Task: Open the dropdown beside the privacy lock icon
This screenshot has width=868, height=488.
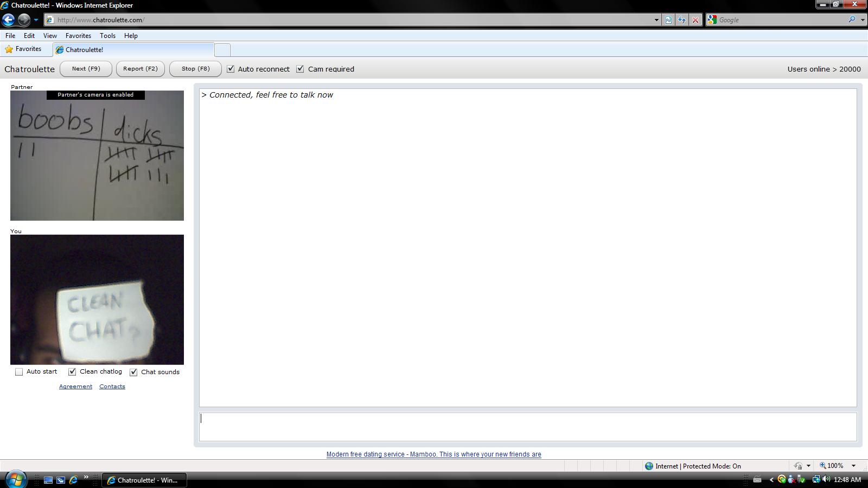Action: 808,466
